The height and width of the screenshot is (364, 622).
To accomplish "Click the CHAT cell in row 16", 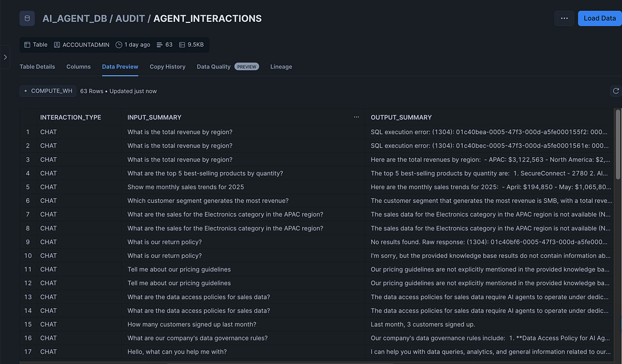I will pos(79,338).
